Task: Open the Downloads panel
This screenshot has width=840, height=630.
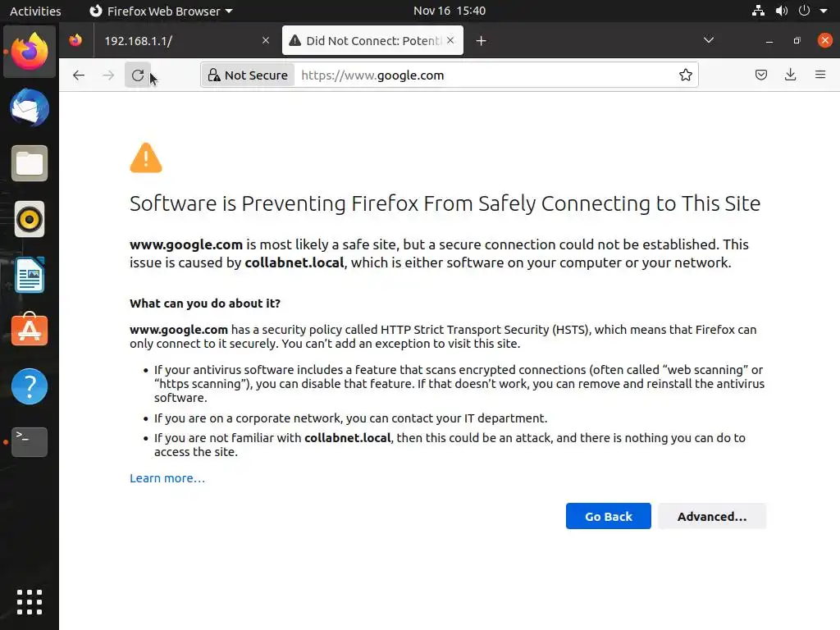Action: 791,75
